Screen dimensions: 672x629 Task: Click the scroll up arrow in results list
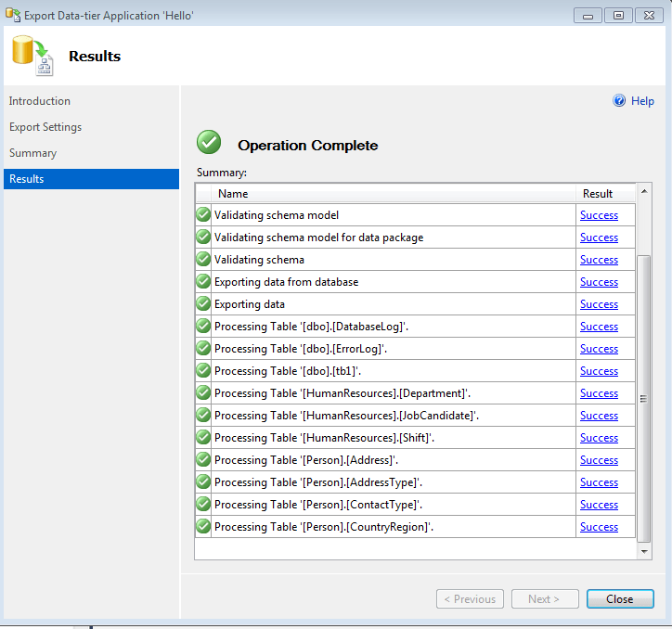coord(645,193)
